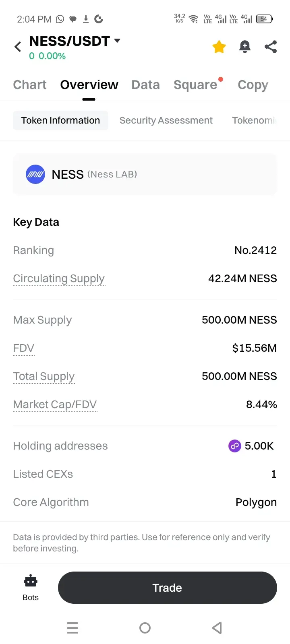Tap the Android home navigation button

point(145,628)
